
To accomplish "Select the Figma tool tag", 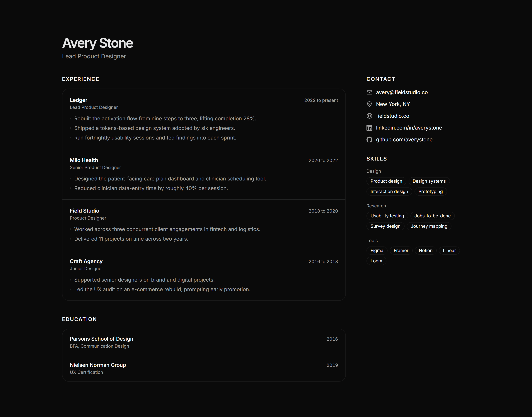I will click(x=377, y=251).
